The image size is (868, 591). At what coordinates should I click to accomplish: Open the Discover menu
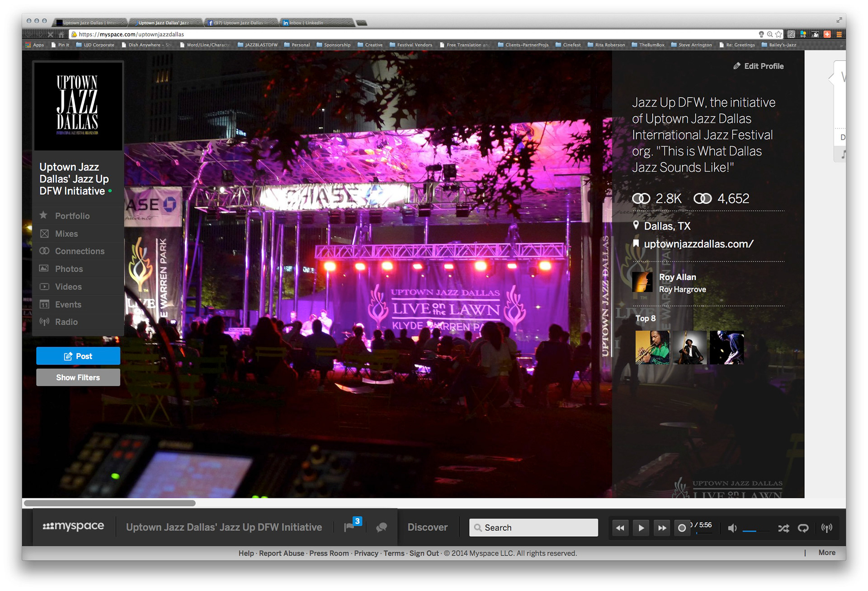click(427, 527)
